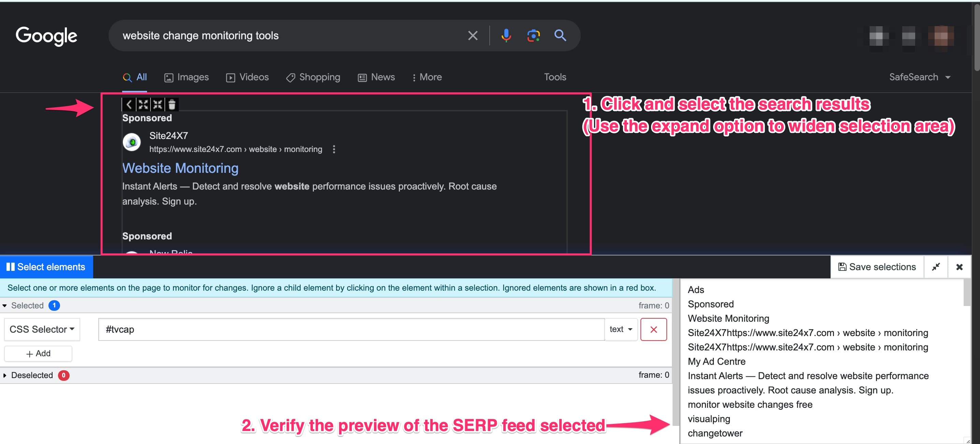Screen dimensions: 980x444
Task: Collapse the panel with diagonal arrows icon
Action: click(x=936, y=266)
